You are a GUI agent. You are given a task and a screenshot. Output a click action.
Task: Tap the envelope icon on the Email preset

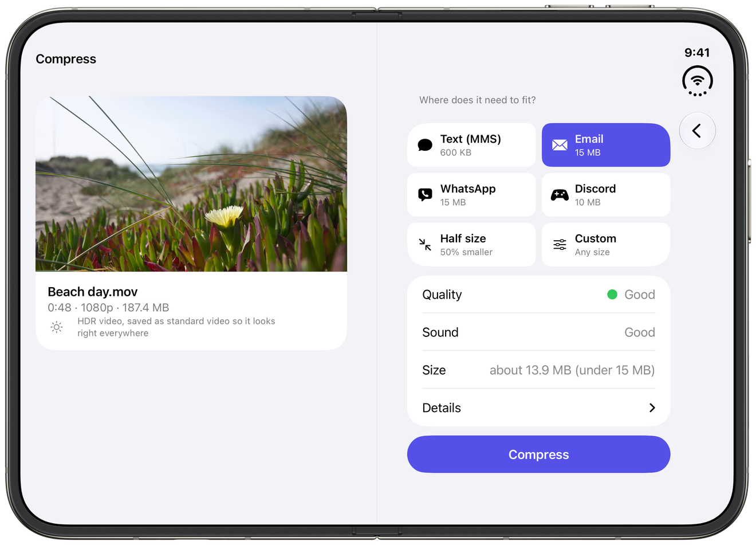(x=560, y=145)
